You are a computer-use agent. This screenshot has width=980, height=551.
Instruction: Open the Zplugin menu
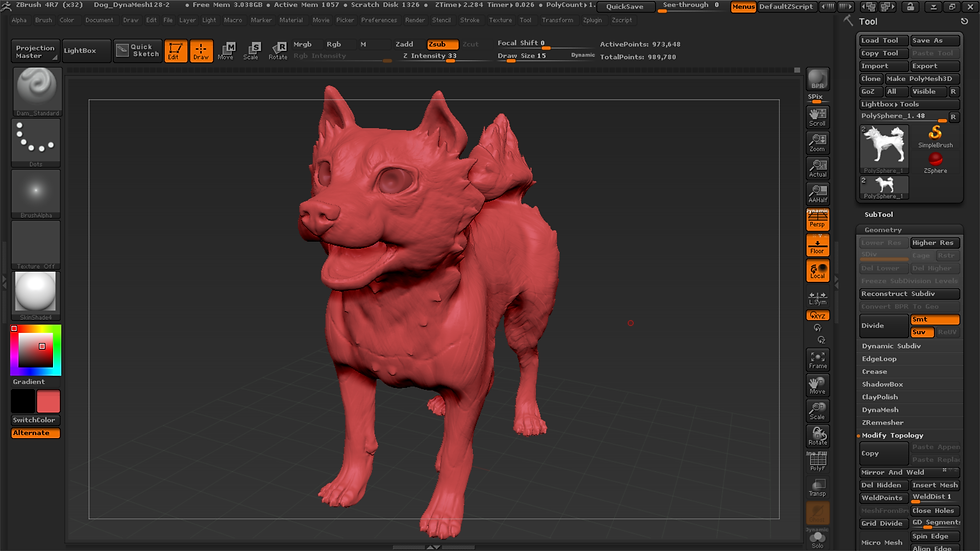tap(592, 20)
